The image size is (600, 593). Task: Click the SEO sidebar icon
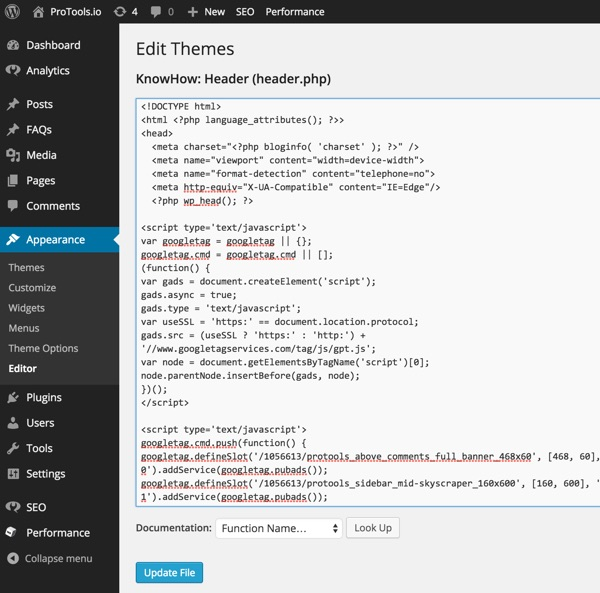13,507
